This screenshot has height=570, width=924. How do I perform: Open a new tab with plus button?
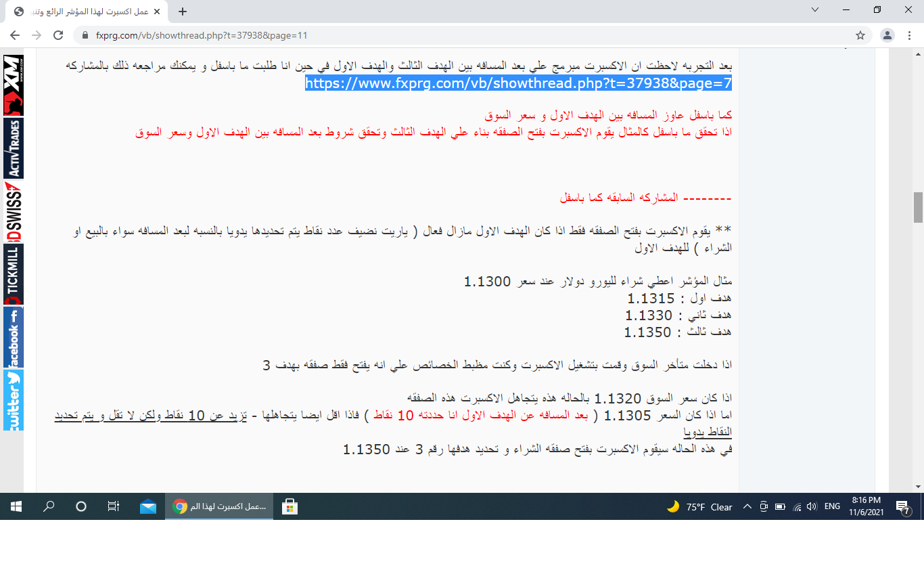click(x=182, y=12)
